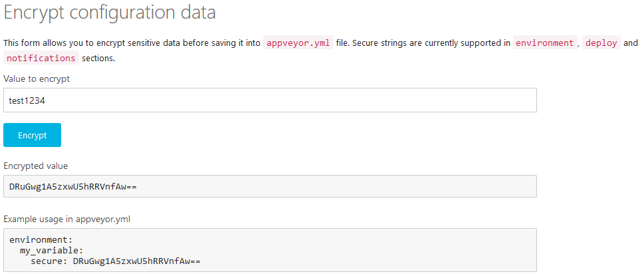Focus the Value to encrypt input field
The width and height of the screenshot is (644, 276).
(270, 100)
